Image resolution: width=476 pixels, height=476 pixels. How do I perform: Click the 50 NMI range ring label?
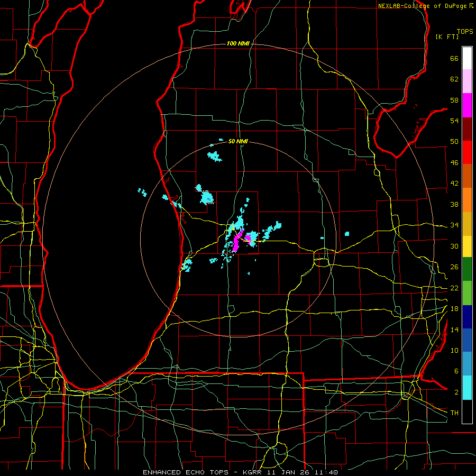238,141
